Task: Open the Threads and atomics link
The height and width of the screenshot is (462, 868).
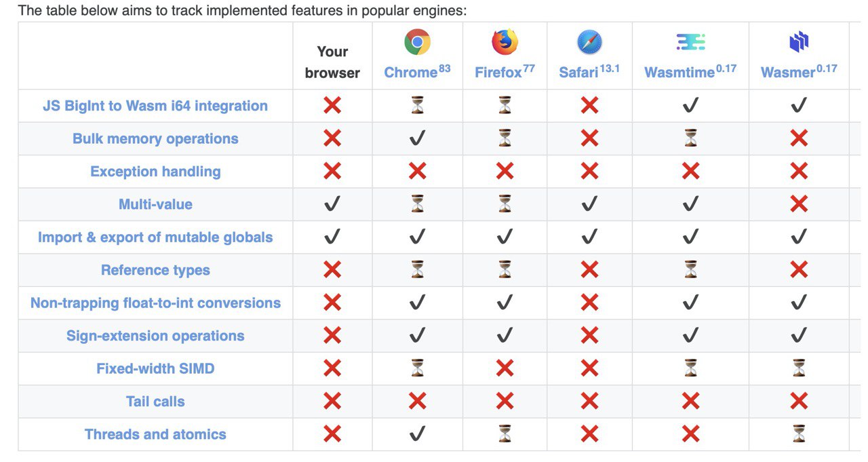Action: tap(155, 434)
